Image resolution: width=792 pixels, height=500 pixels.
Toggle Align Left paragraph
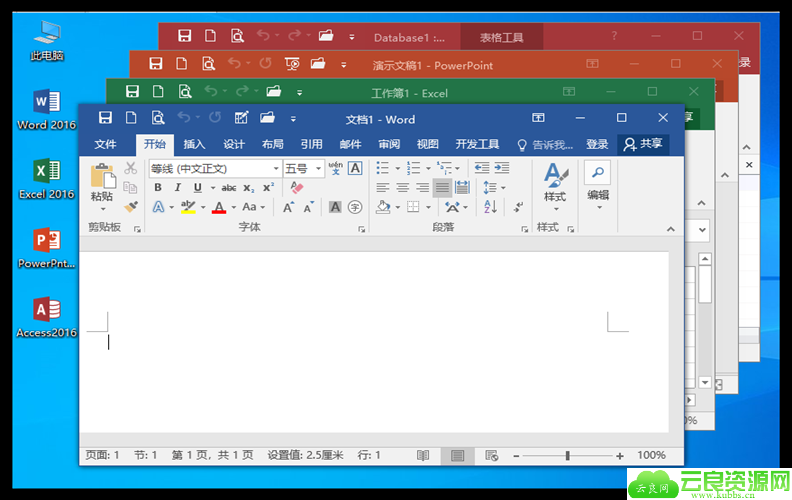point(383,188)
